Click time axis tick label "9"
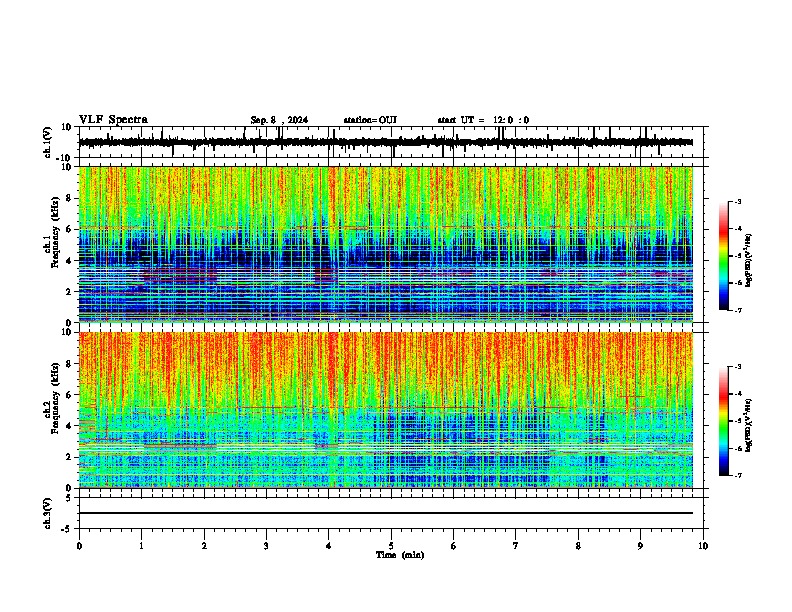The image size is (792, 612). coord(640,546)
